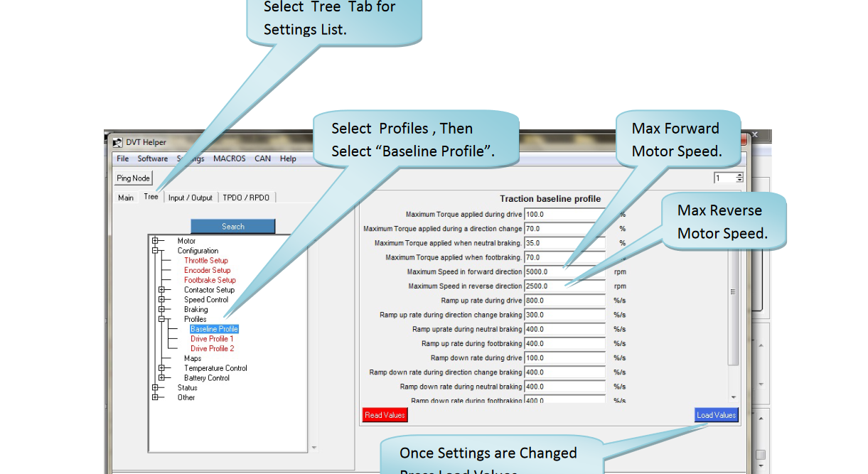Image resolution: width=868 pixels, height=474 pixels.
Task: Collapse the Profiles tree node
Action: (161, 319)
